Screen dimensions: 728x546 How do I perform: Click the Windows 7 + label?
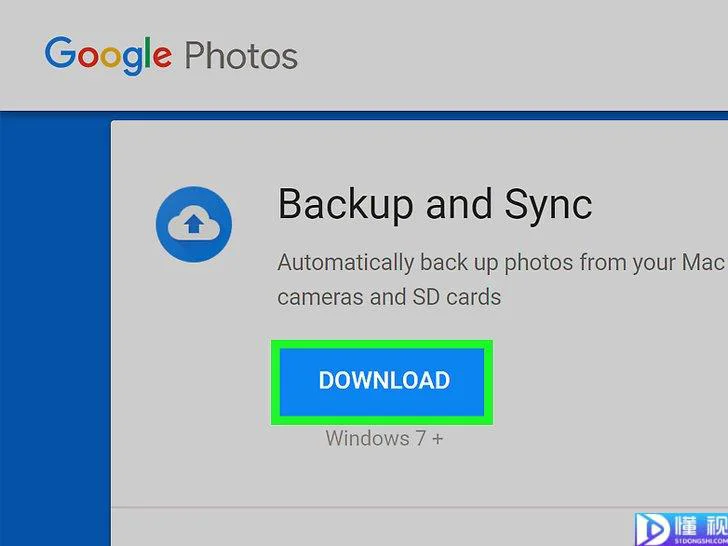384,438
